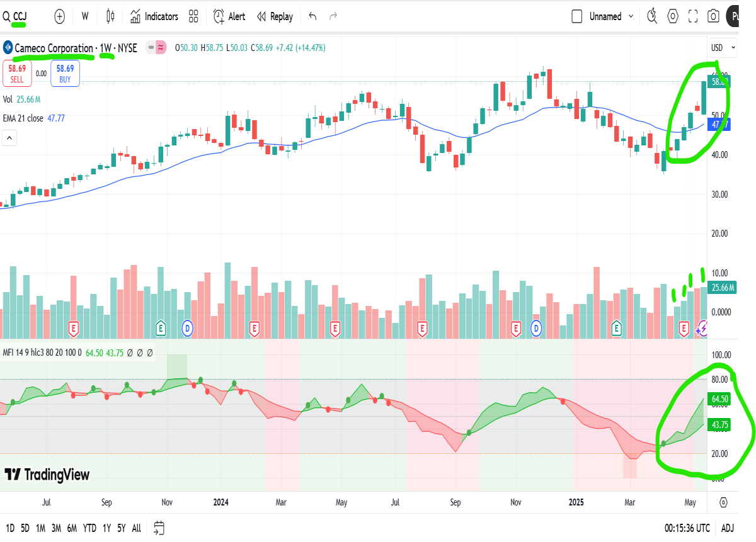Click the 58.69 BUY button
756x542 pixels.
click(x=65, y=73)
